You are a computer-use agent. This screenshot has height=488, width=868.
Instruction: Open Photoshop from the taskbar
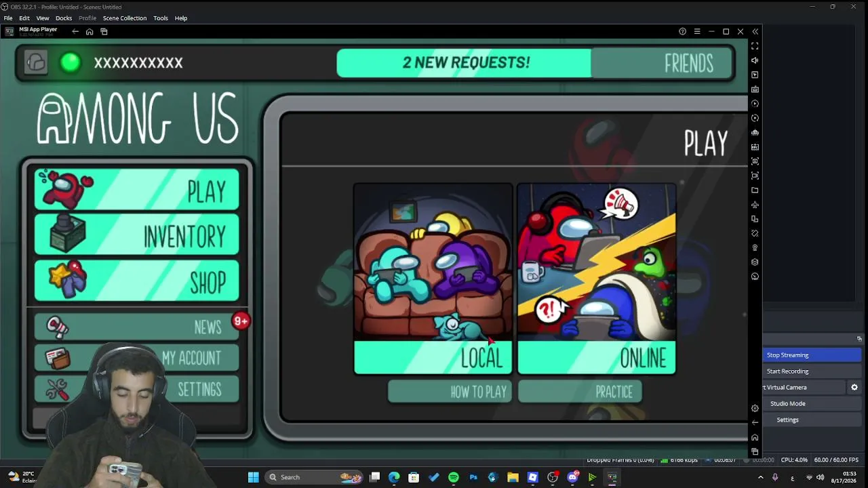click(x=473, y=477)
